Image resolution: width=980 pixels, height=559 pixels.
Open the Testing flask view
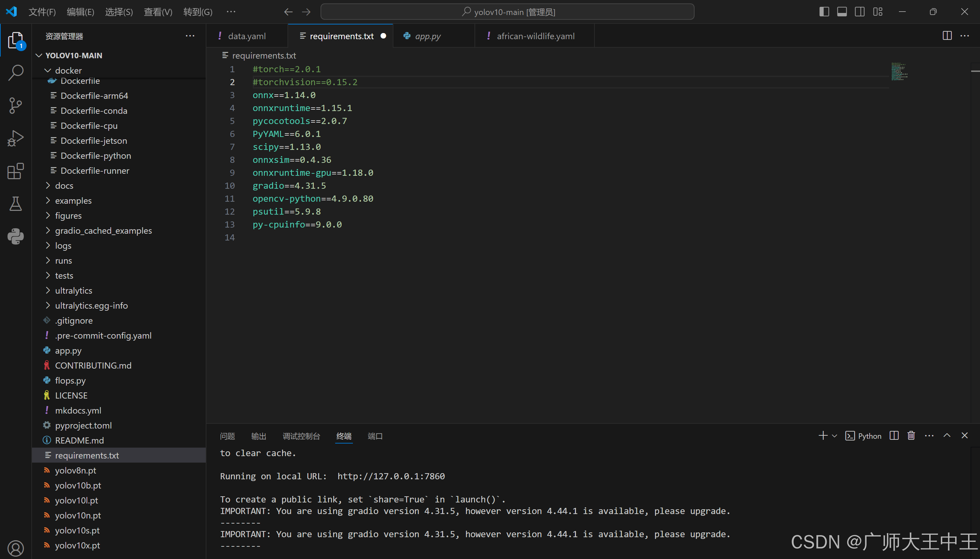[x=16, y=204]
